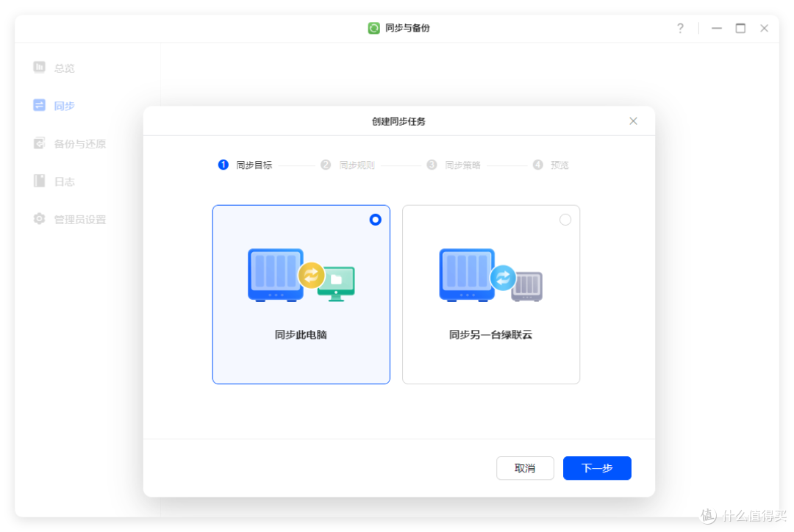Open the 同步 menu item
The width and height of the screenshot is (794, 532).
click(64, 106)
